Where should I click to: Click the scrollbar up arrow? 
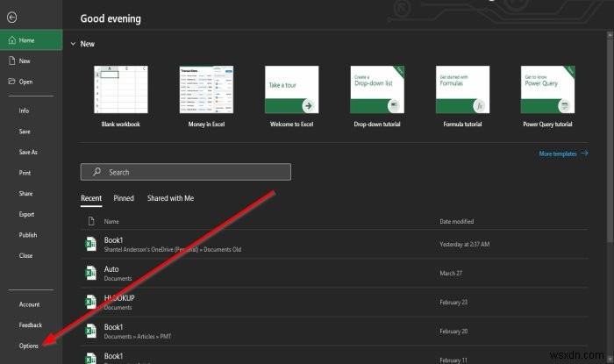coord(610,35)
